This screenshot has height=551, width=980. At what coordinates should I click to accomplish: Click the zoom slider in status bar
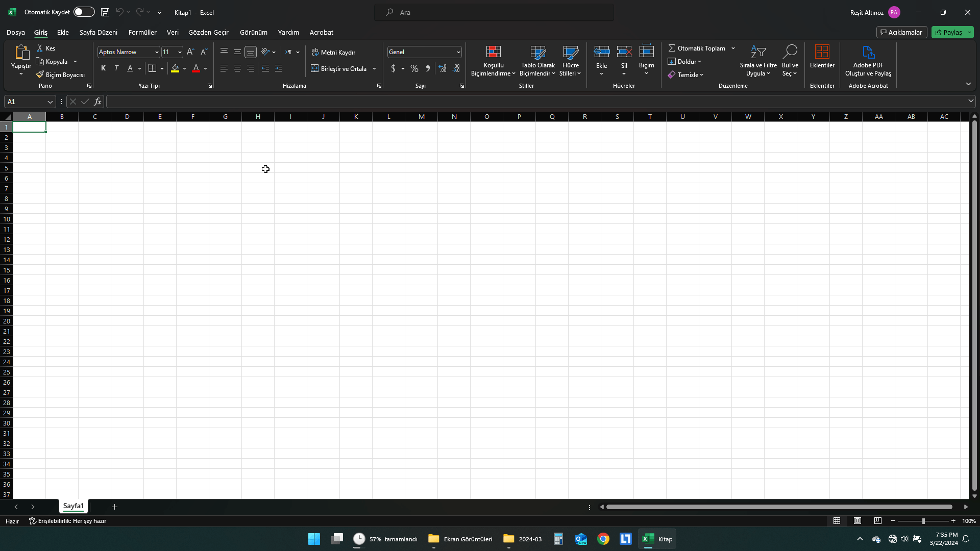(x=923, y=521)
